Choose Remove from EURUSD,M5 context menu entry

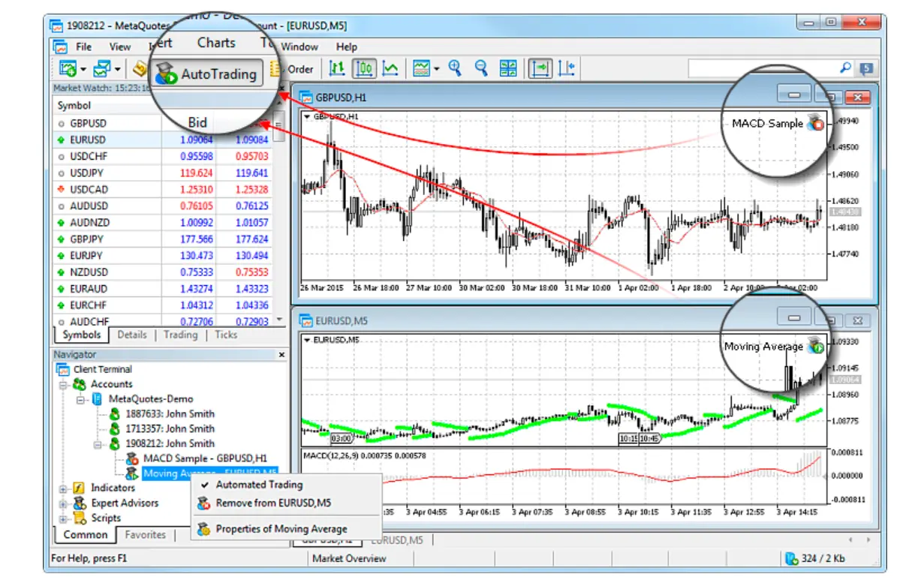pyautogui.click(x=273, y=503)
